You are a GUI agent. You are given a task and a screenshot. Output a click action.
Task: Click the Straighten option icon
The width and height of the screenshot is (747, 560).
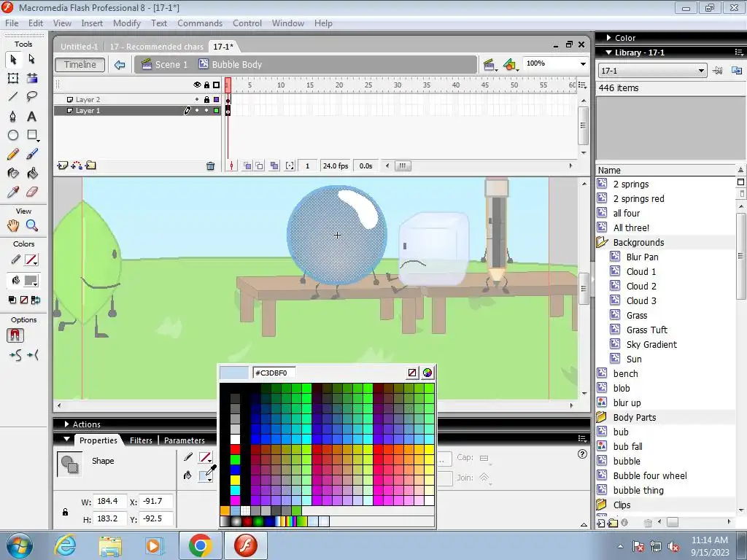pos(33,355)
